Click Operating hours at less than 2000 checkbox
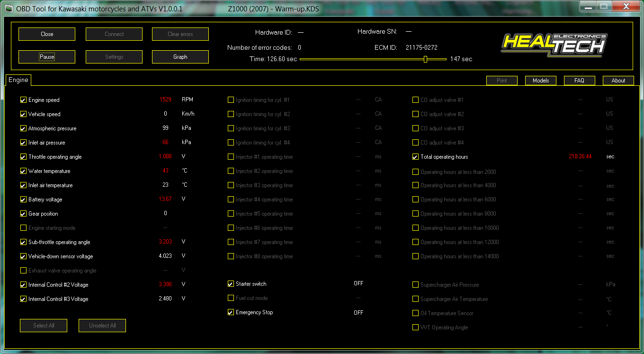This screenshot has width=644, height=354. click(415, 172)
